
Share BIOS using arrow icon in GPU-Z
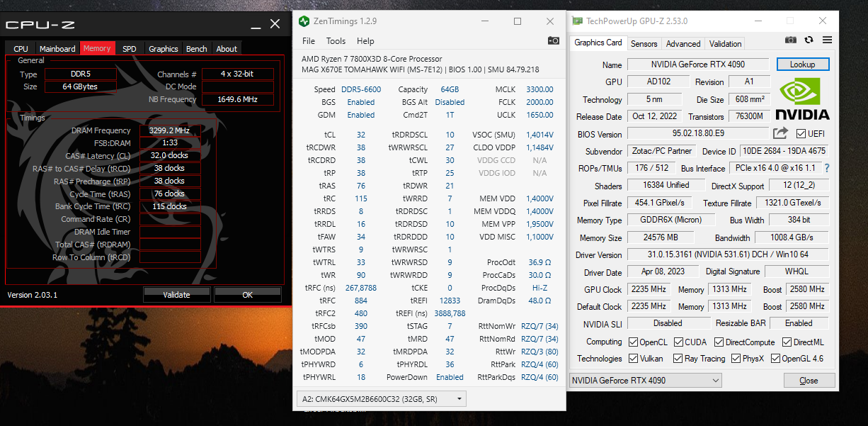[x=780, y=133]
